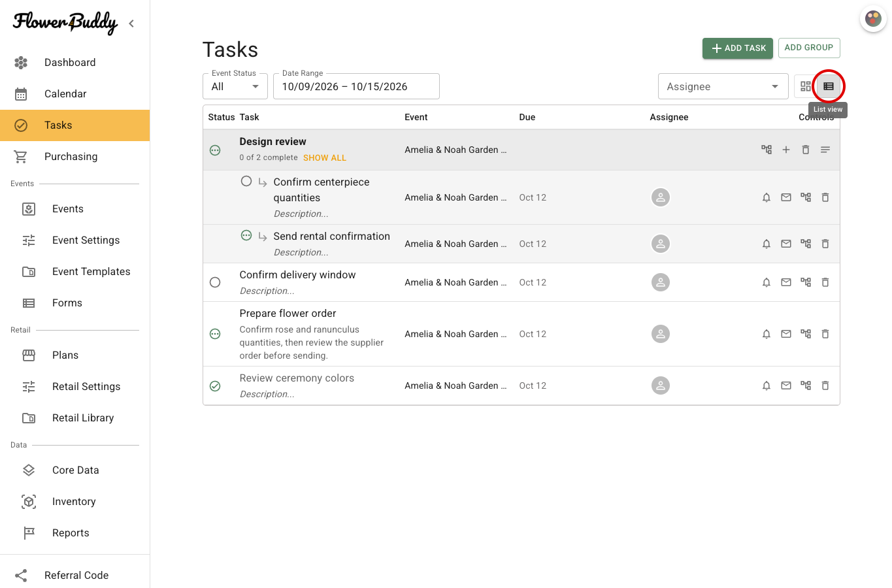Delete the Prepare flower order task

(825, 334)
